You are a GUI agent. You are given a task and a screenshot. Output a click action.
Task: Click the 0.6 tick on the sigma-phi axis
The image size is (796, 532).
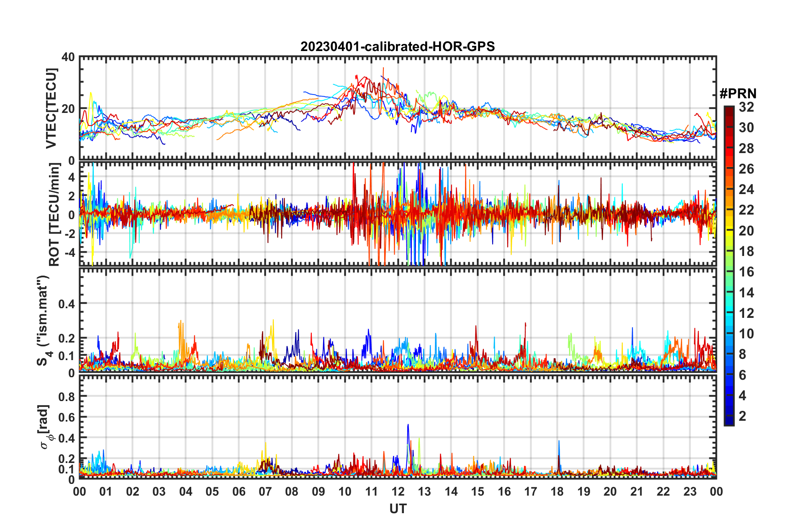(x=67, y=417)
